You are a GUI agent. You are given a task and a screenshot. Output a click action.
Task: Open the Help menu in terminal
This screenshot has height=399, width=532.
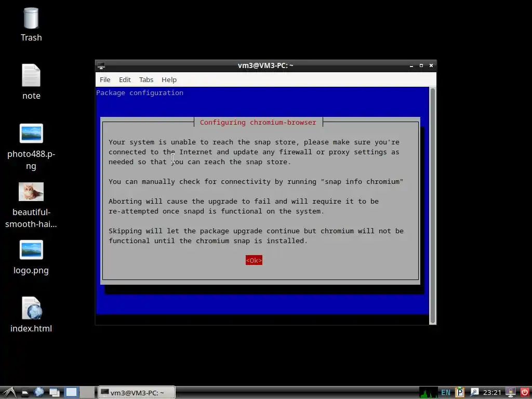(169, 79)
